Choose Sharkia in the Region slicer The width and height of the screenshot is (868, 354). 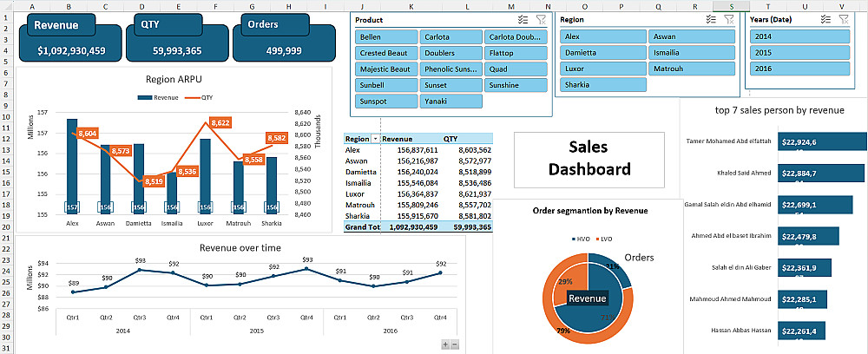(x=603, y=85)
